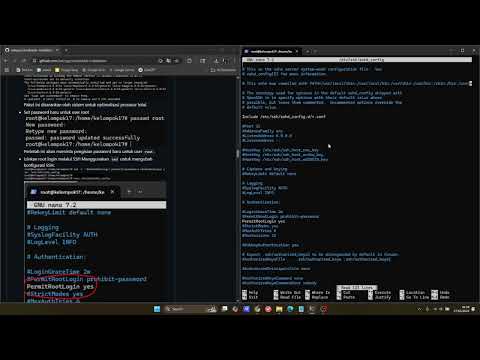
Task: Open a new terminal tab
Action: (x=307, y=51)
